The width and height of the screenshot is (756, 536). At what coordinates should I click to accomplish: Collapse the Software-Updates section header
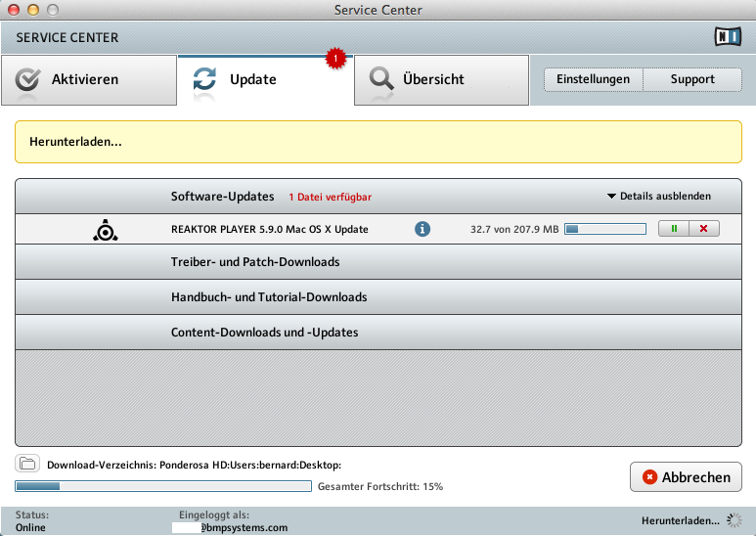point(378,197)
